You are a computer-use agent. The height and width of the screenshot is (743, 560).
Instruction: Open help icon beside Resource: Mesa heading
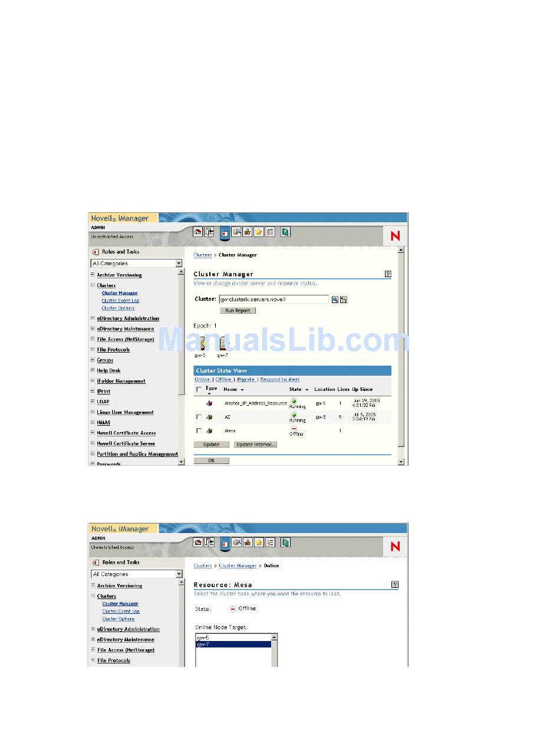tap(395, 584)
